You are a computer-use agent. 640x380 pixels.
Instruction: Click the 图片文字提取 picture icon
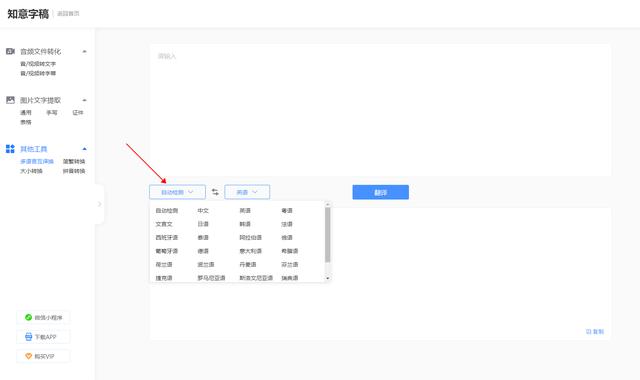pos(10,100)
